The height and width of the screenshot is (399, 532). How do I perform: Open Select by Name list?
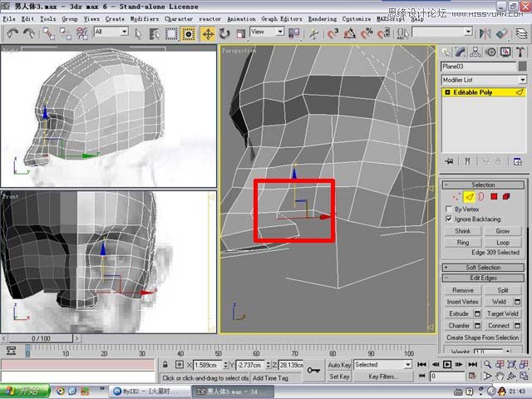pos(155,34)
